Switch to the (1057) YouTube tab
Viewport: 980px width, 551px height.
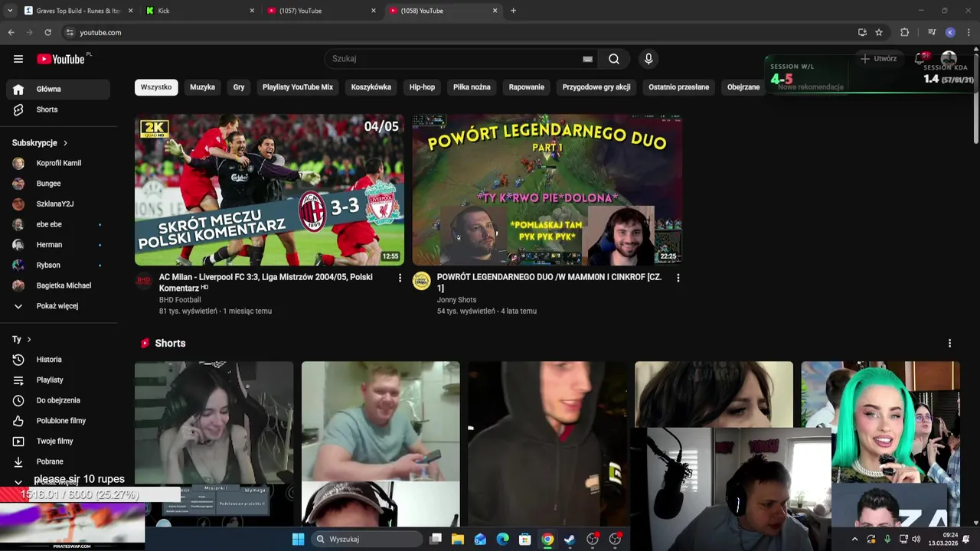(x=322, y=11)
